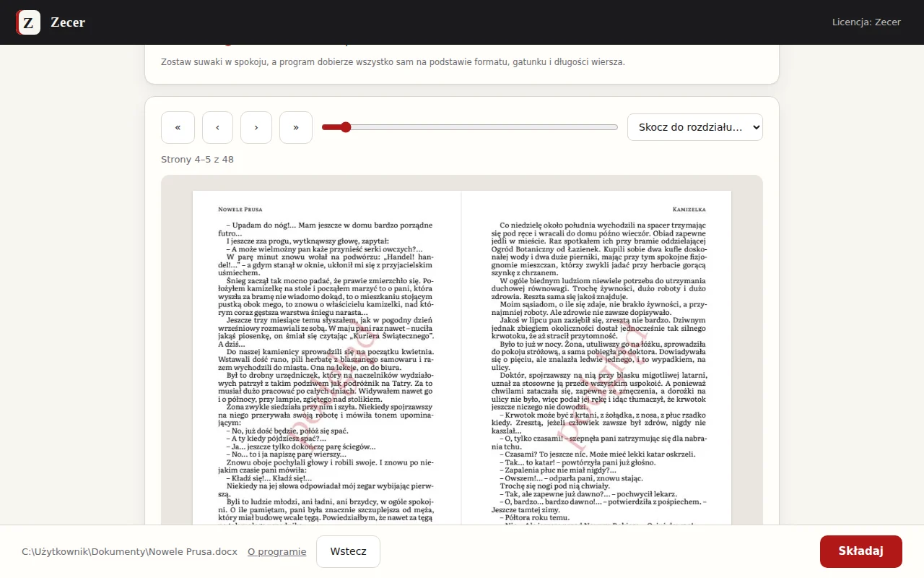Click the Zecer logo icon
The image size is (924, 578).
click(28, 22)
